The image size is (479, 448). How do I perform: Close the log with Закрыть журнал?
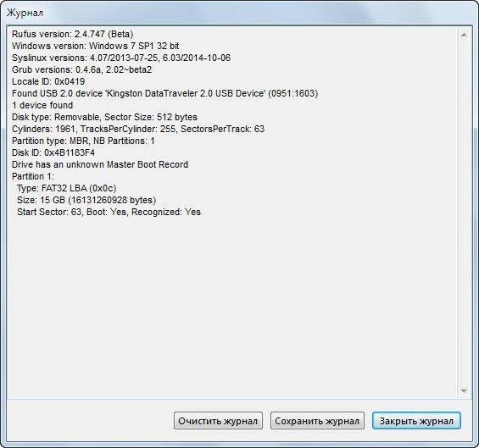click(x=416, y=421)
